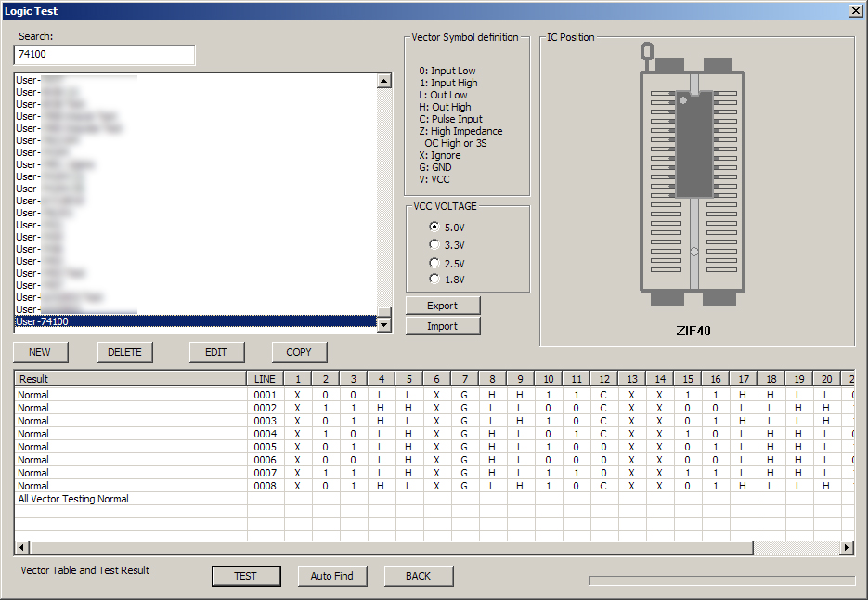The height and width of the screenshot is (600, 868).
Task: Open the EDIT dialog for the selected device
Action: tap(216, 352)
